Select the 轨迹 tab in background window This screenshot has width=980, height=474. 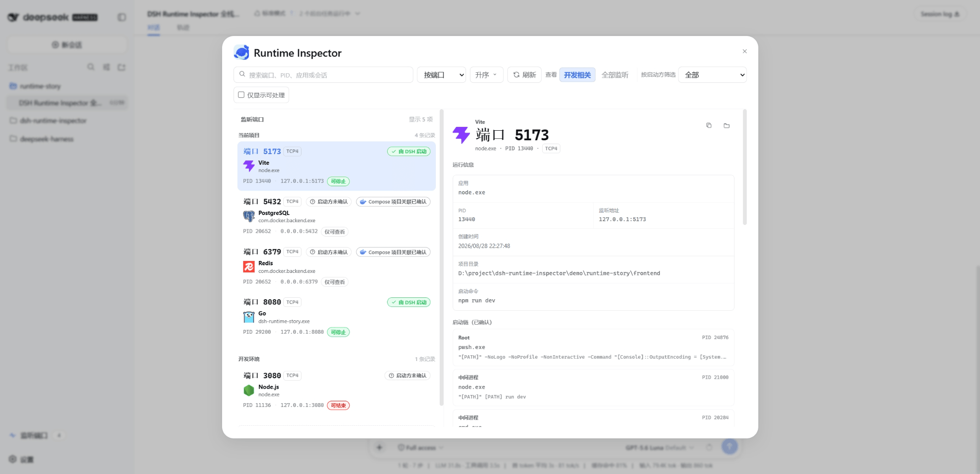[183, 28]
